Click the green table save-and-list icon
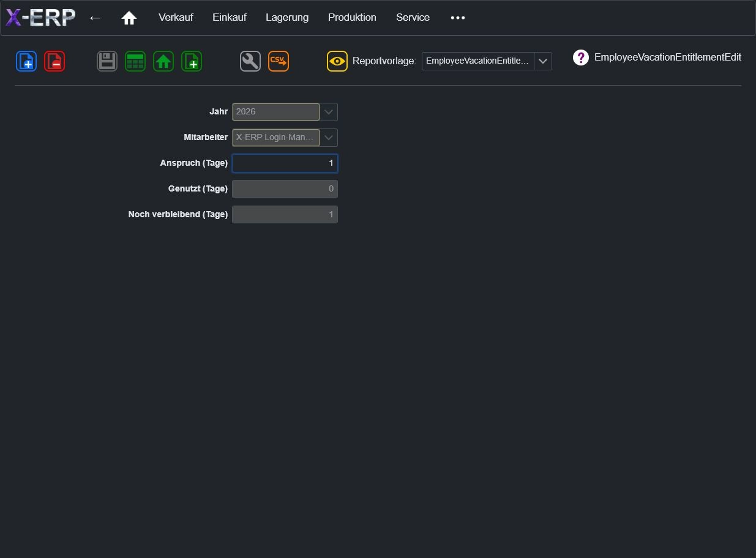 tap(135, 61)
